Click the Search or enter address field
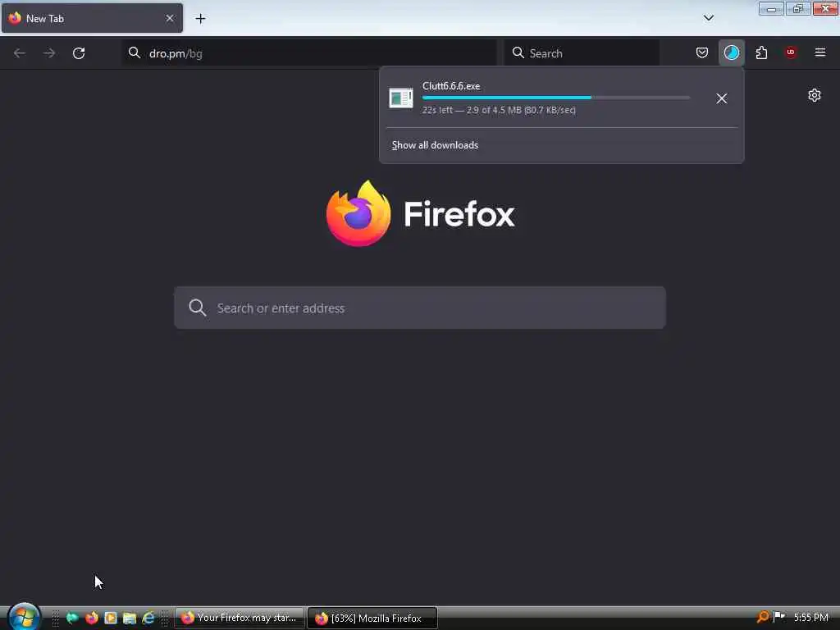Viewport: 840px width, 630px height. (420, 308)
